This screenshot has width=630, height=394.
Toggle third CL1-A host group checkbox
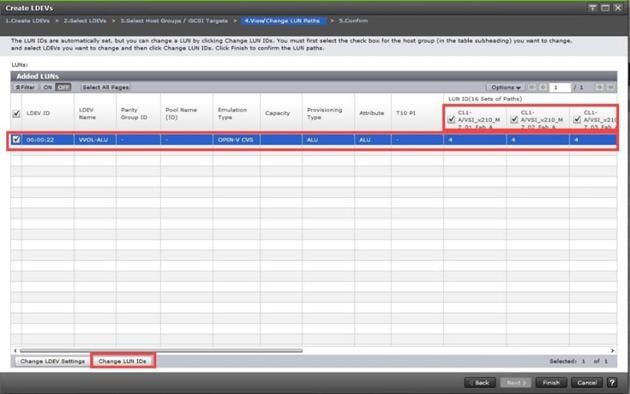[577, 119]
